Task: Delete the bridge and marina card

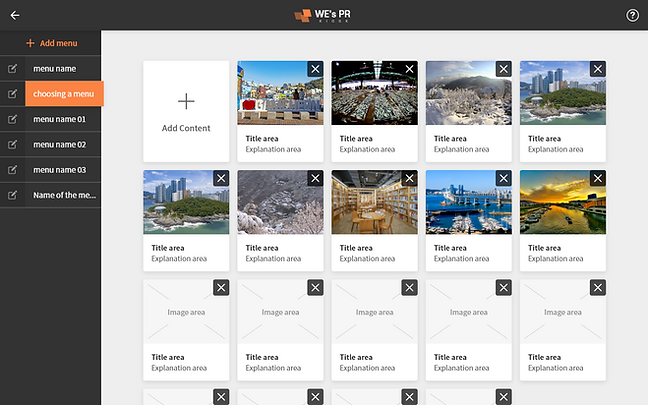Action: click(x=503, y=178)
